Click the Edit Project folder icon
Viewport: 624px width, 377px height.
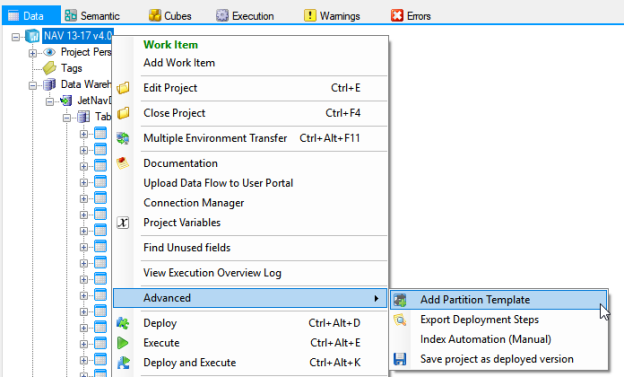click(x=123, y=88)
